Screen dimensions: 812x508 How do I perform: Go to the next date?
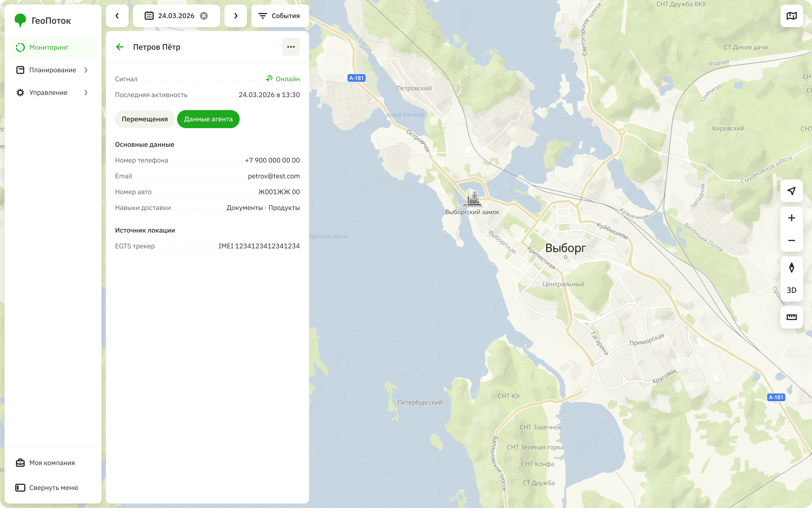pos(236,16)
